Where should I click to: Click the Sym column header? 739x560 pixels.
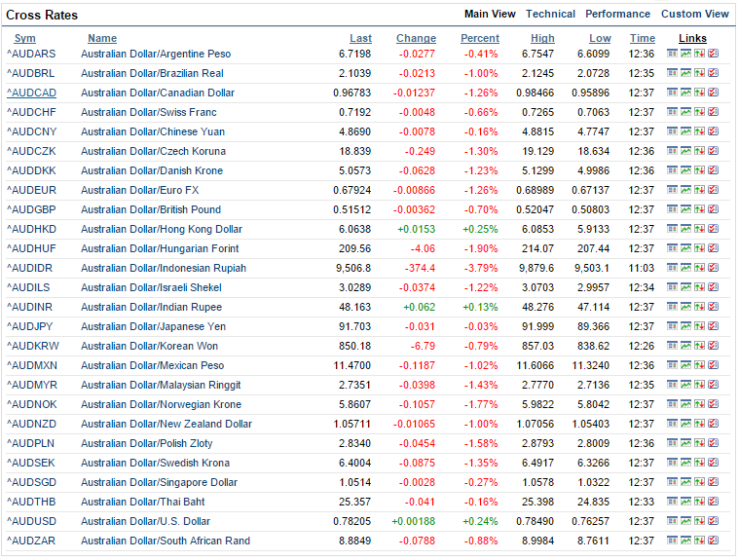click(x=24, y=39)
